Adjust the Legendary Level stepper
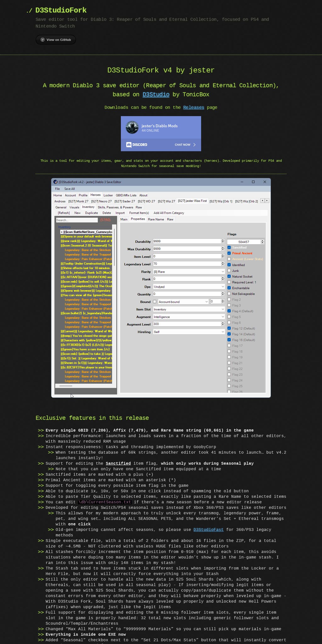The height and width of the screenshot is (644, 322). [x=223, y=264]
